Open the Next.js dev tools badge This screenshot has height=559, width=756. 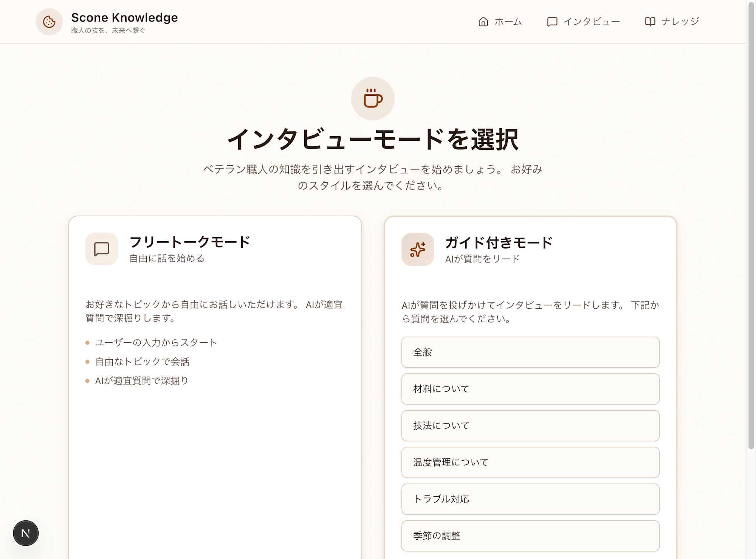tap(26, 533)
